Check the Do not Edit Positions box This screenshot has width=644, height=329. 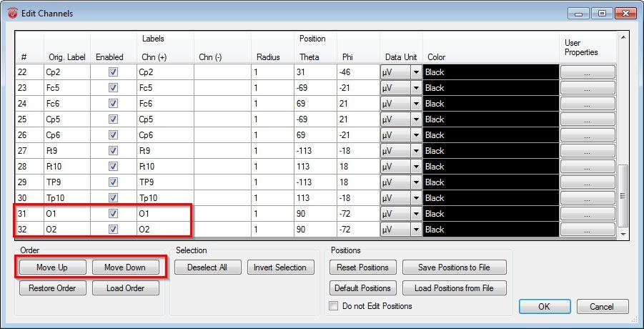pos(334,306)
